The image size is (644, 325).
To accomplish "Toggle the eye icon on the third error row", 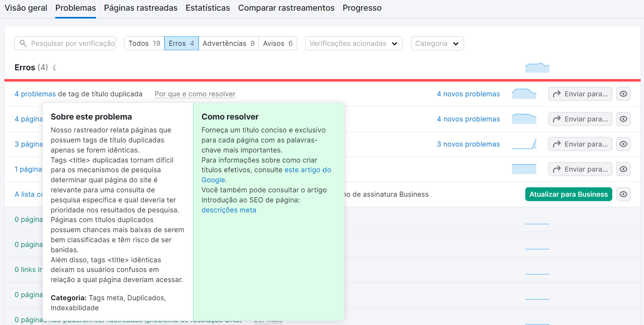I will [624, 144].
